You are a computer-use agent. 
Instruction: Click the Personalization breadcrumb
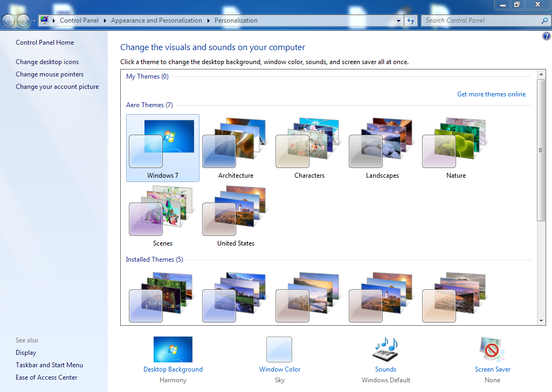[x=236, y=20]
